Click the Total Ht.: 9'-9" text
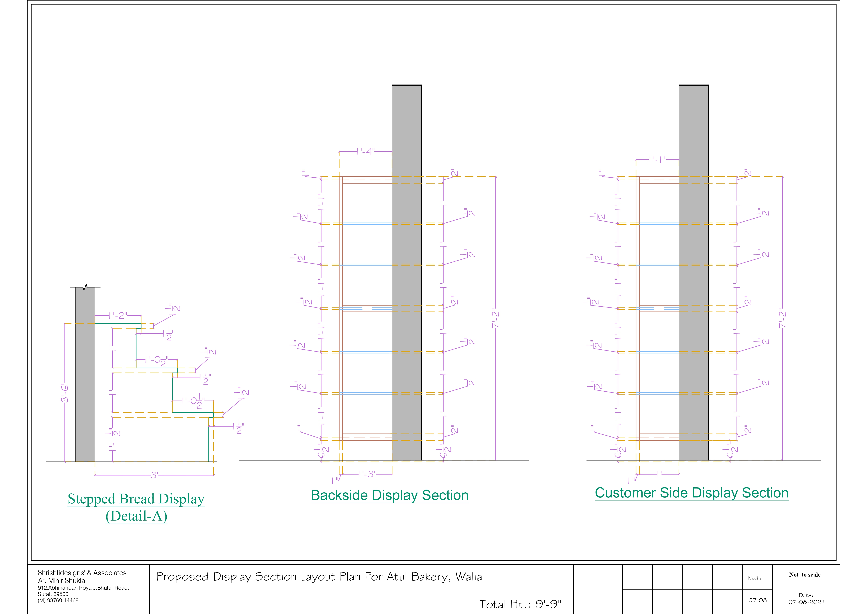The height and width of the screenshot is (614, 868). coord(520,604)
